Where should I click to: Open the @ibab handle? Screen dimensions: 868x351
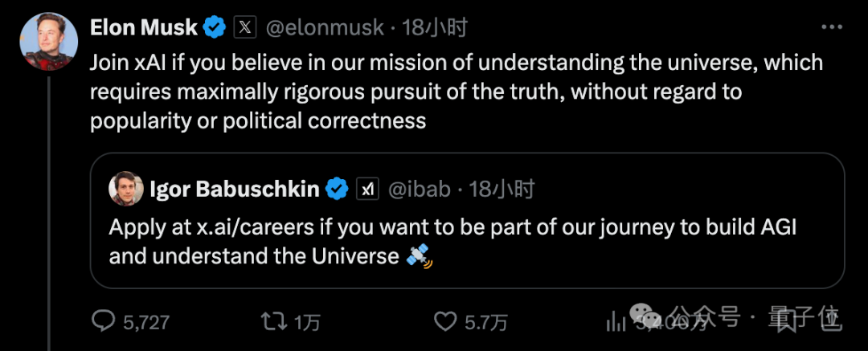click(419, 190)
